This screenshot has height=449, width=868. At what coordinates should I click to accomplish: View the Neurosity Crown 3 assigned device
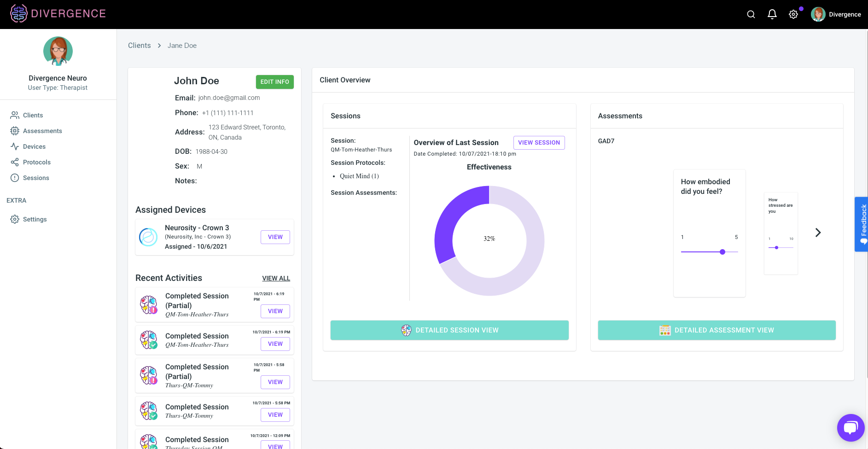click(275, 237)
